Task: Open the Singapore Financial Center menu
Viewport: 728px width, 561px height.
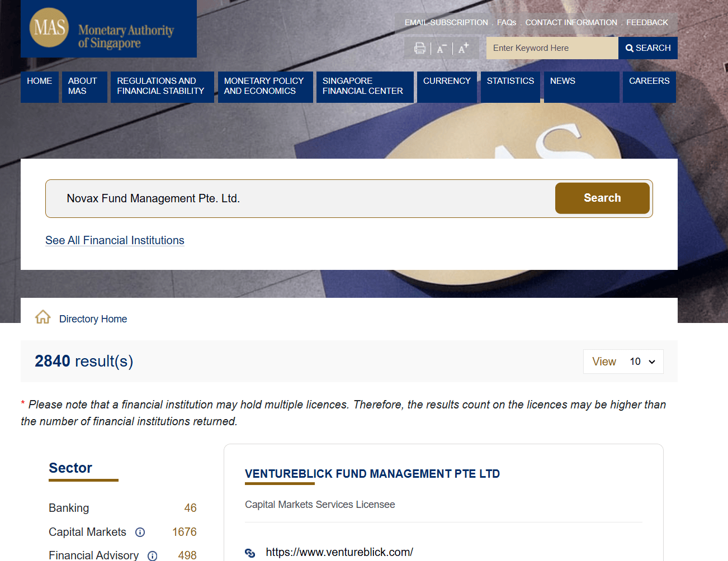Action: (363, 87)
